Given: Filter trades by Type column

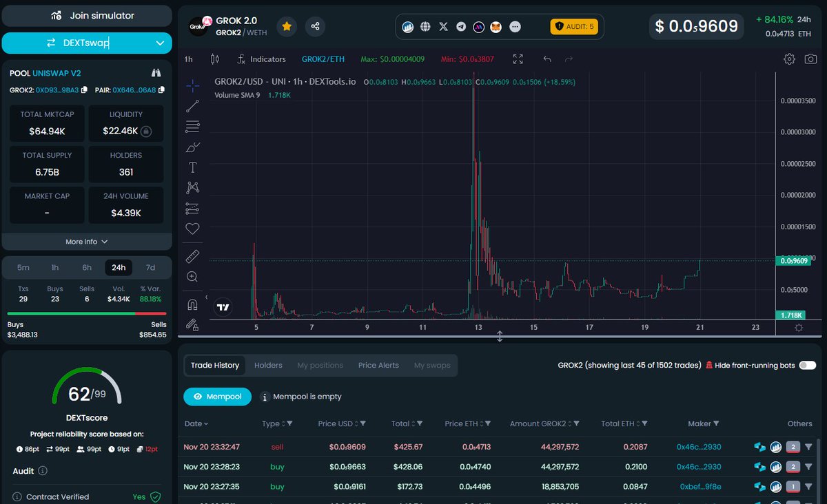Looking at the screenshot, I should point(289,423).
